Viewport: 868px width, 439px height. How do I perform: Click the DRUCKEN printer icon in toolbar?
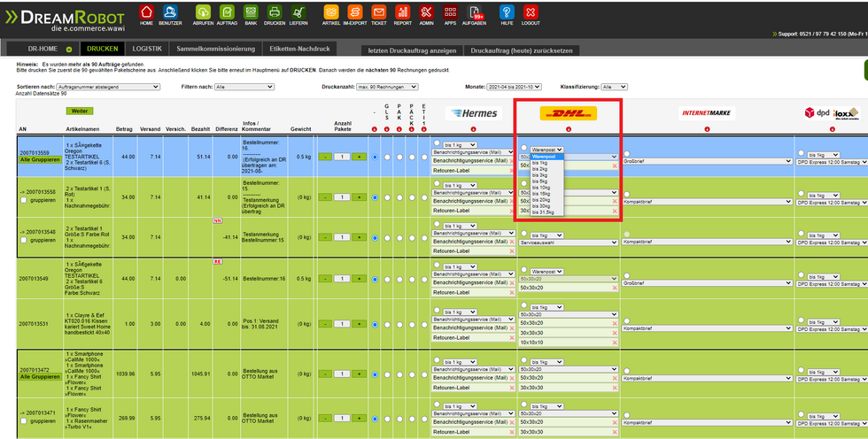pyautogui.click(x=275, y=12)
